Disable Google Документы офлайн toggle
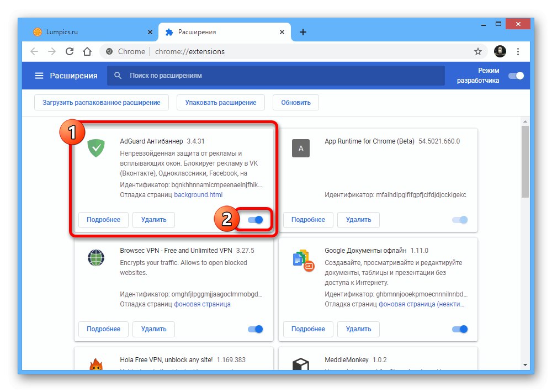The image size is (552, 392). pyautogui.click(x=460, y=329)
